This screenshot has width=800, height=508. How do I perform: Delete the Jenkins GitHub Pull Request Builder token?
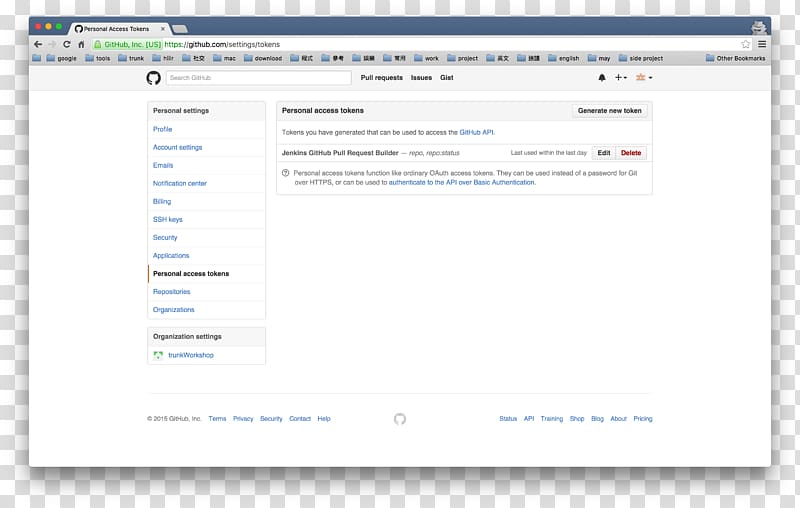pos(631,153)
